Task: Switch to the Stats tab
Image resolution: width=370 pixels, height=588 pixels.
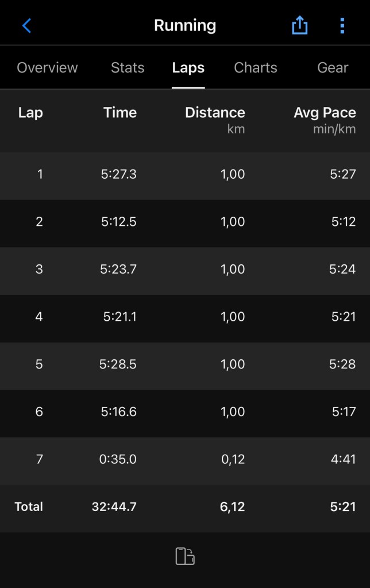Action: click(x=128, y=68)
